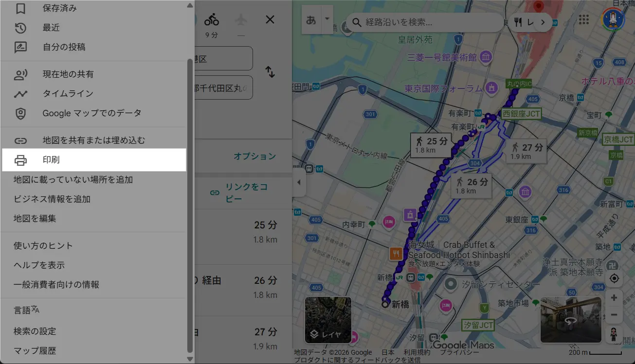Select the flight travel mode icon
The width and height of the screenshot is (635, 364).
coord(240,20)
